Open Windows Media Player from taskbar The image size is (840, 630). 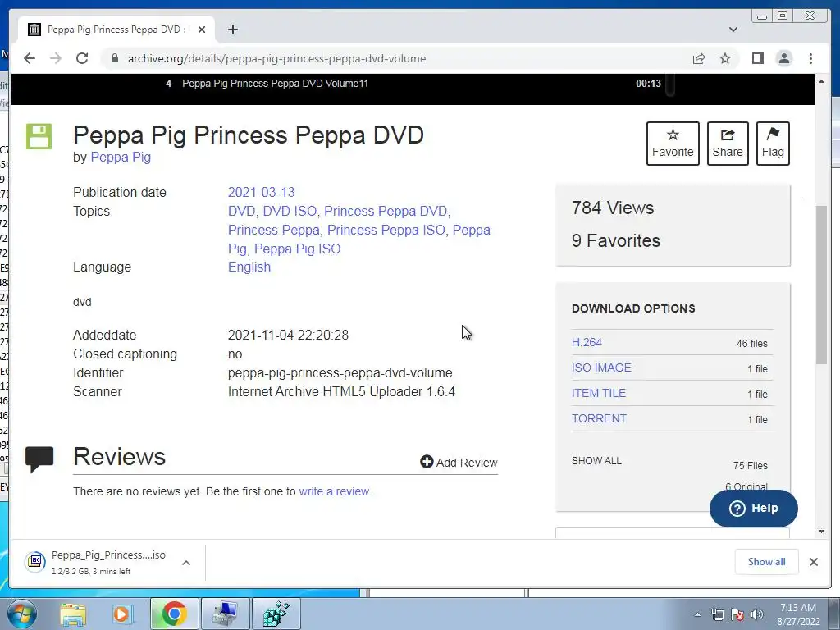121,614
